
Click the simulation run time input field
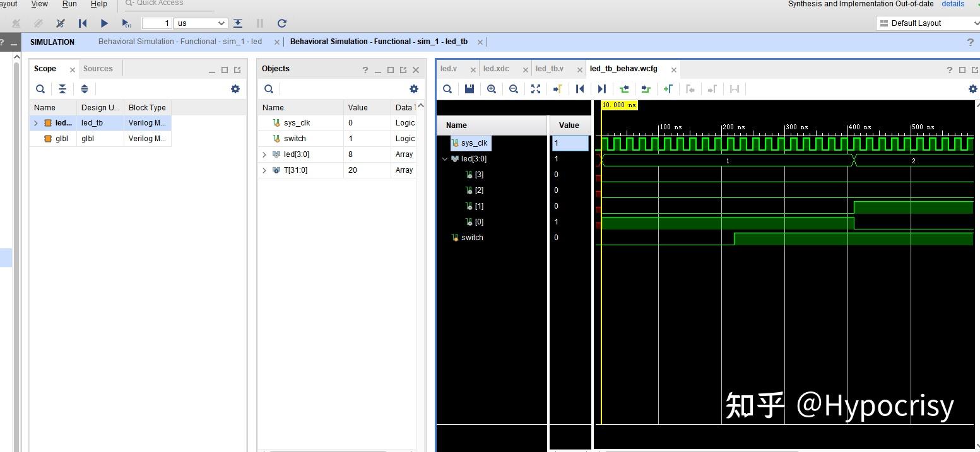tap(157, 23)
